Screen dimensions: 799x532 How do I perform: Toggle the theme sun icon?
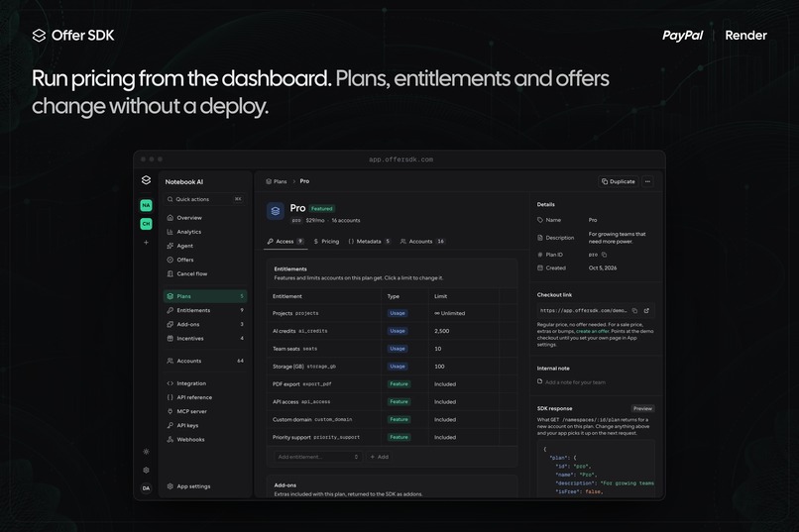(147, 452)
